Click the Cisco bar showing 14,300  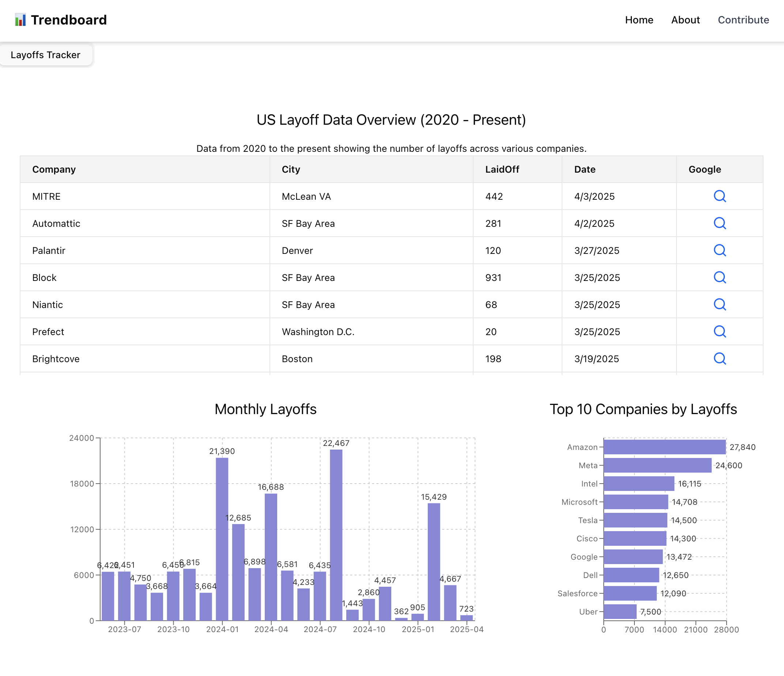click(x=635, y=538)
